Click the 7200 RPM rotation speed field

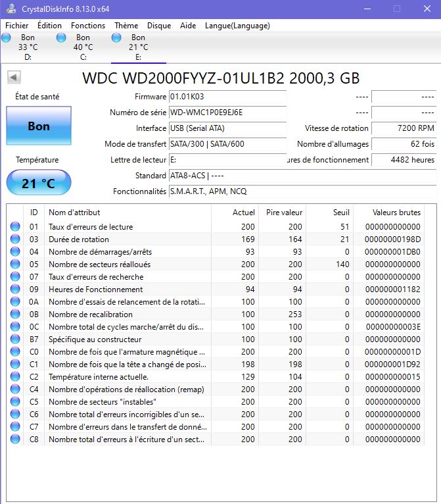[x=404, y=128]
